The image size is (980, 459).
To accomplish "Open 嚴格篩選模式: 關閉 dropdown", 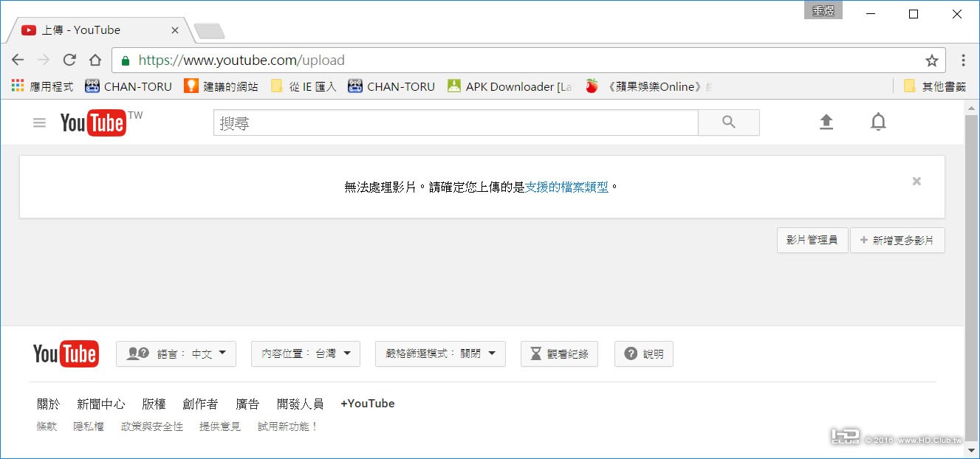I will 440,353.
